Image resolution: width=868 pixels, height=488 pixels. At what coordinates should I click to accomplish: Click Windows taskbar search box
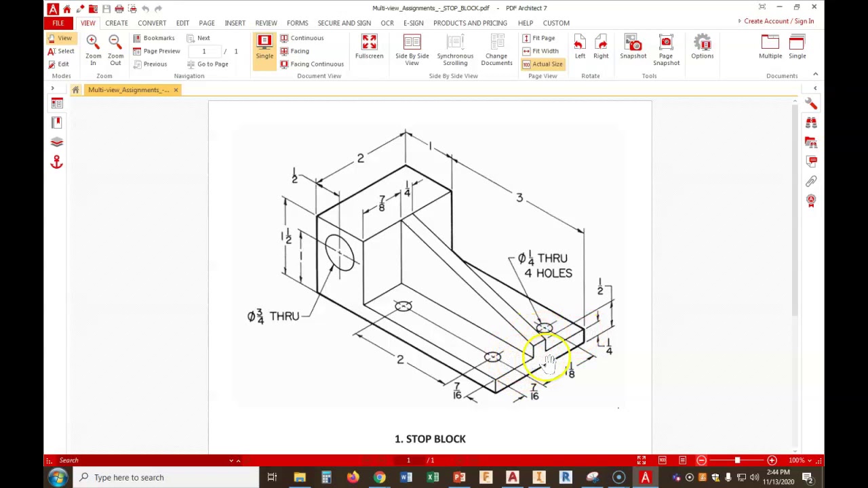[x=167, y=477]
